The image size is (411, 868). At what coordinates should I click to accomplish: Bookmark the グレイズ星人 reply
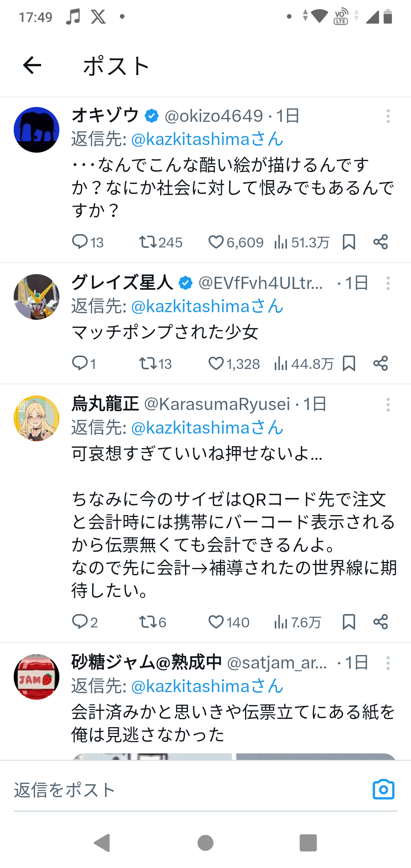click(x=349, y=364)
